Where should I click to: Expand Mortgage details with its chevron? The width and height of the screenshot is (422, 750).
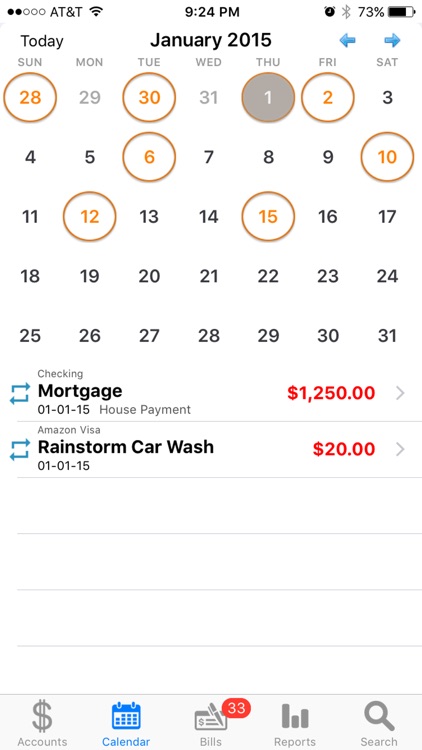coord(400,393)
